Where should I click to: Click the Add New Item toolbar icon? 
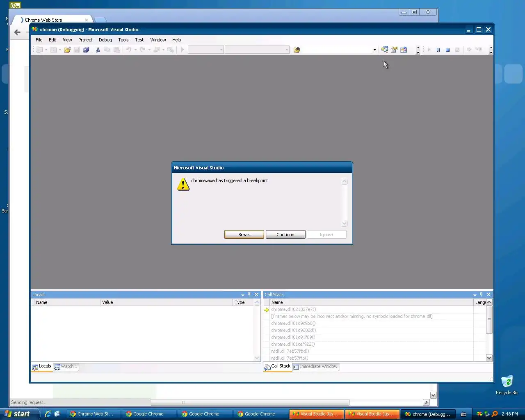click(x=53, y=50)
